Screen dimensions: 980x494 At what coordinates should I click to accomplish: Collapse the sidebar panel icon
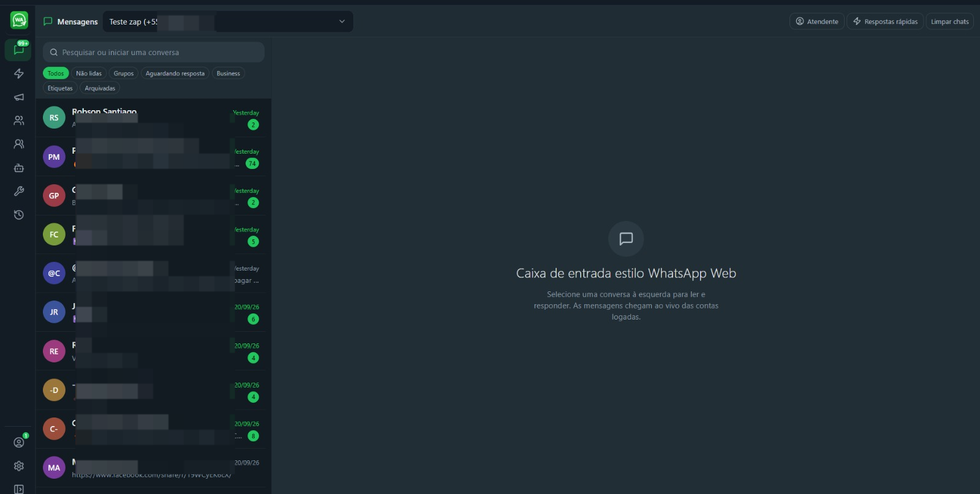click(x=19, y=489)
